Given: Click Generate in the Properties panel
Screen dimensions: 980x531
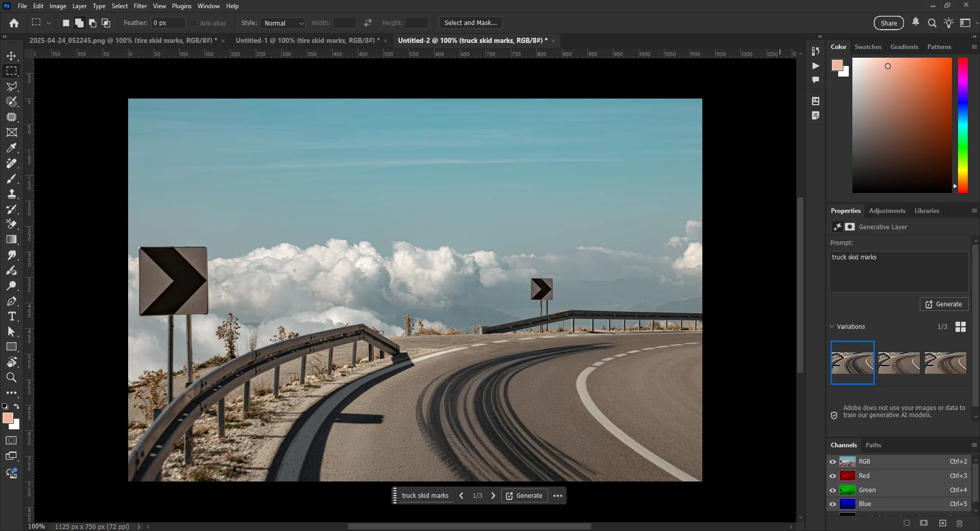Looking at the screenshot, I should 944,304.
